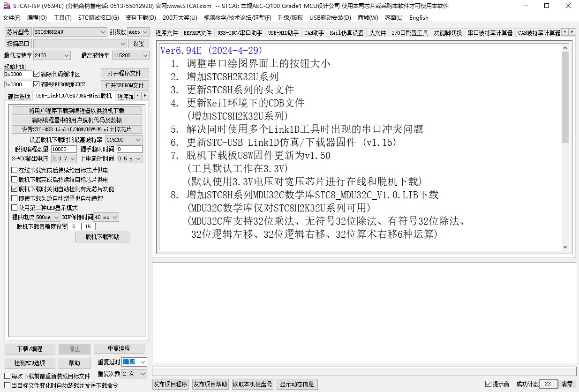
Task: Open the USB驱动安装(D) menu
Action: [330, 18]
